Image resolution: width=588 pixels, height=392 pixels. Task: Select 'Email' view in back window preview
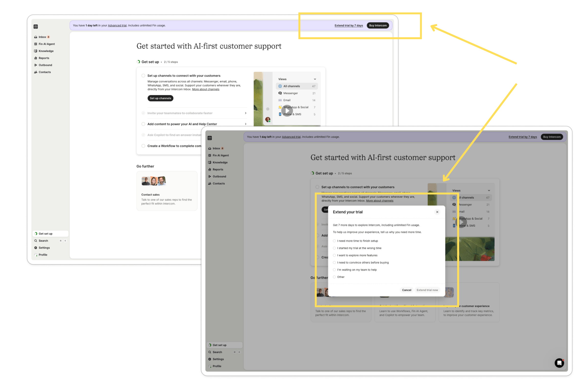[297, 100]
